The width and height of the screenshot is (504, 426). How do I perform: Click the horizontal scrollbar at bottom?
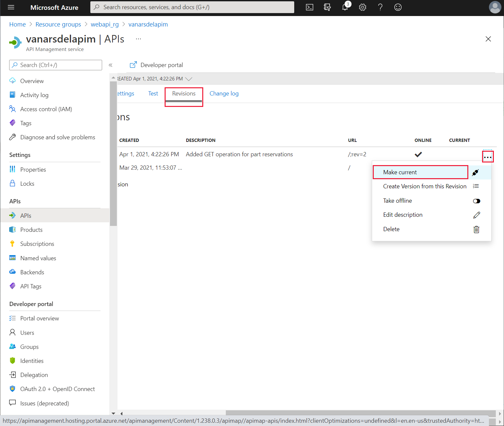coord(360,413)
